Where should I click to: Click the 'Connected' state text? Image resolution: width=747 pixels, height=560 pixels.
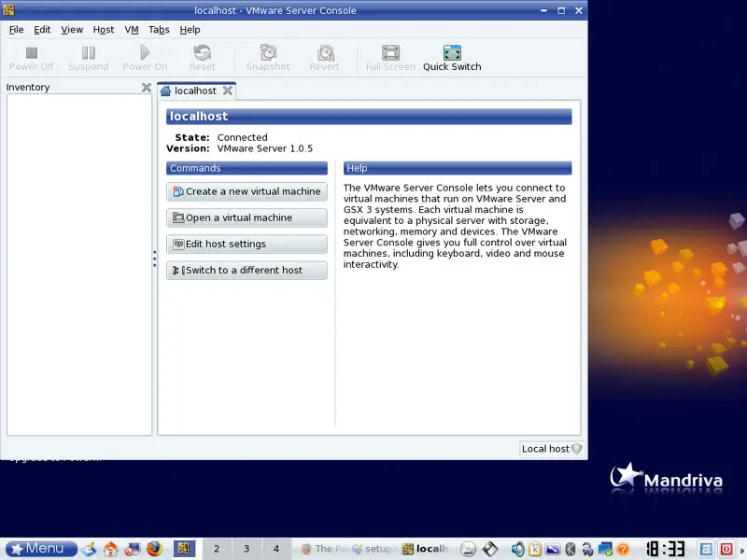point(242,137)
